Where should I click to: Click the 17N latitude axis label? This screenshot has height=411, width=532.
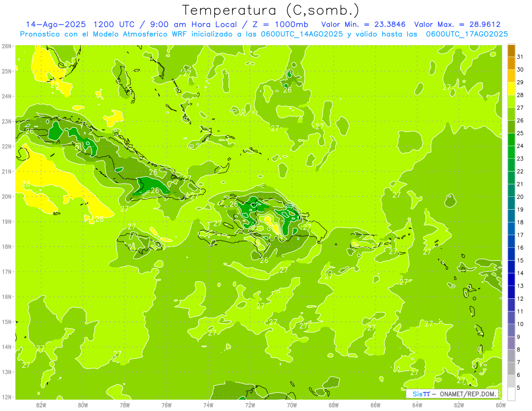(6, 271)
